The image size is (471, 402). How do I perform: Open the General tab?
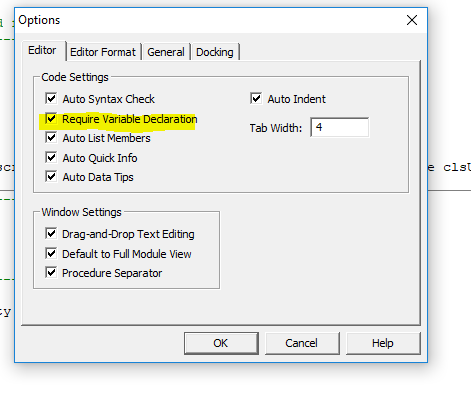[166, 52]
